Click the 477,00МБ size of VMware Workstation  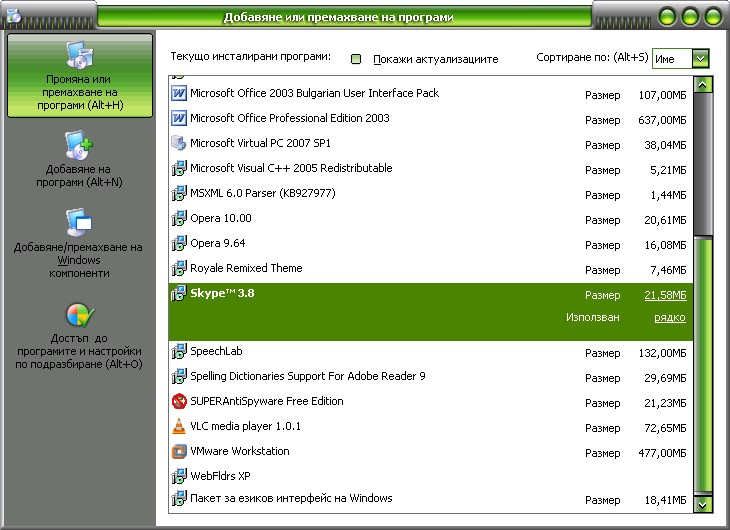coord(662,453)
